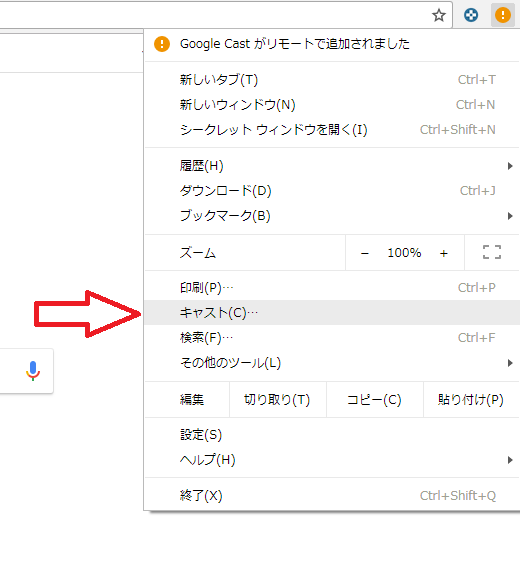Choose 検索(F)… menu item
Viewport: 524px width, 573px height.
[x=332, y=338]
